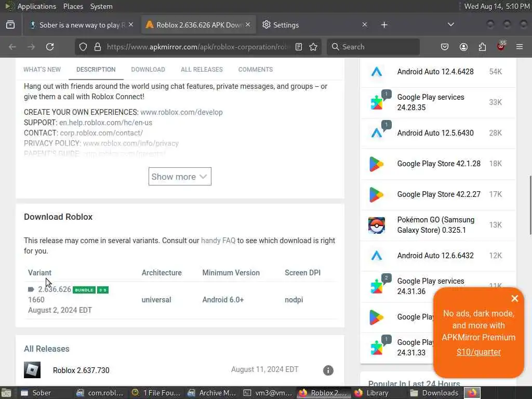The image size is (532, 399).
Task: Click the Android 6.0+ minimum version
Action: point(223,300)
